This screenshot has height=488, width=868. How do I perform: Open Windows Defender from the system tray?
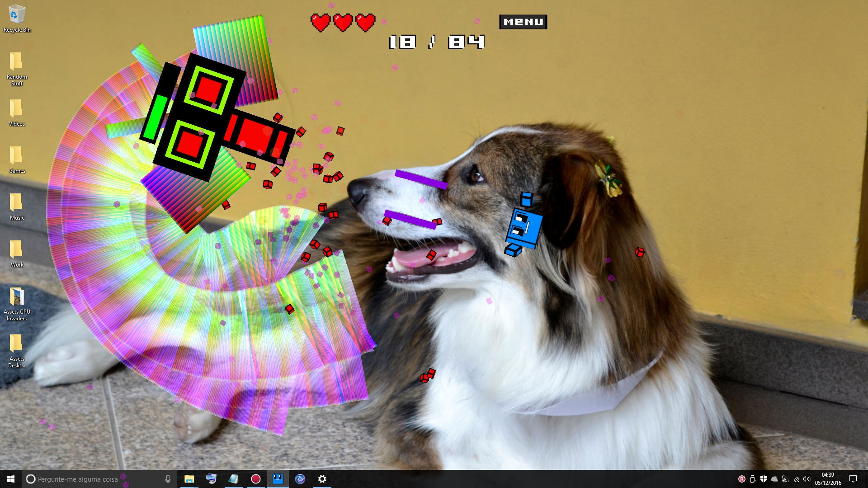coord(763,479)
